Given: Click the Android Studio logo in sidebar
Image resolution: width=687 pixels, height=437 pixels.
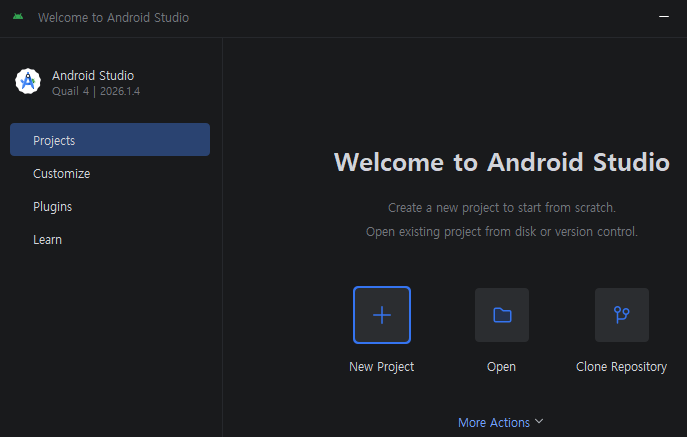Looking at the screenshot, I should (28, 81).
